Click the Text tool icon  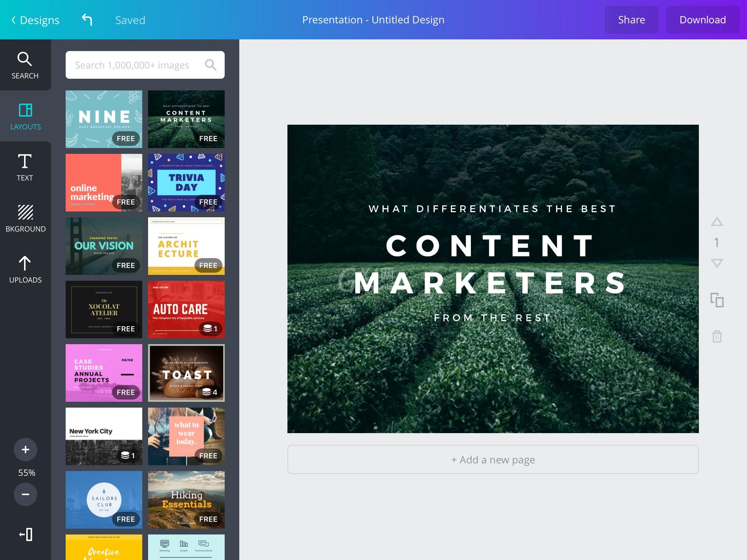tap(25, 167)
